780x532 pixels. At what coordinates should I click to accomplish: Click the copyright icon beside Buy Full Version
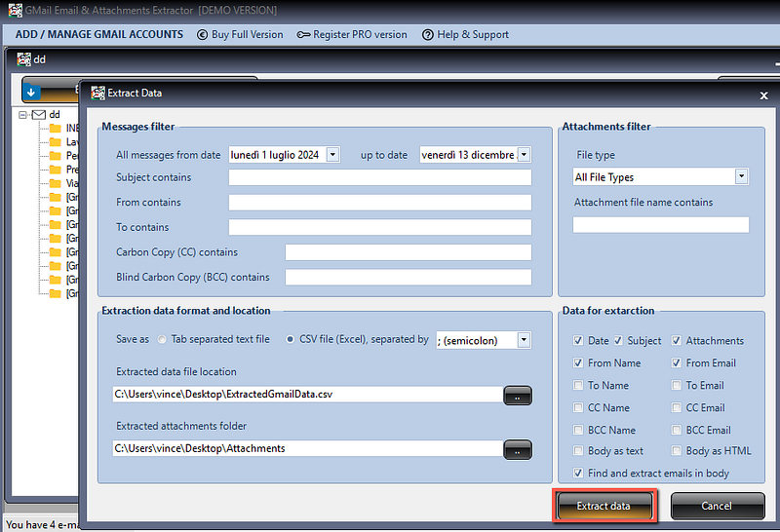click(x=202, y=35)
